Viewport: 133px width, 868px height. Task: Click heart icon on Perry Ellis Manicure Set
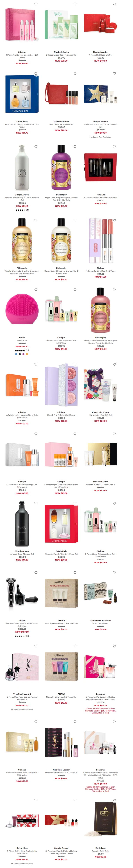click(115, 147)
